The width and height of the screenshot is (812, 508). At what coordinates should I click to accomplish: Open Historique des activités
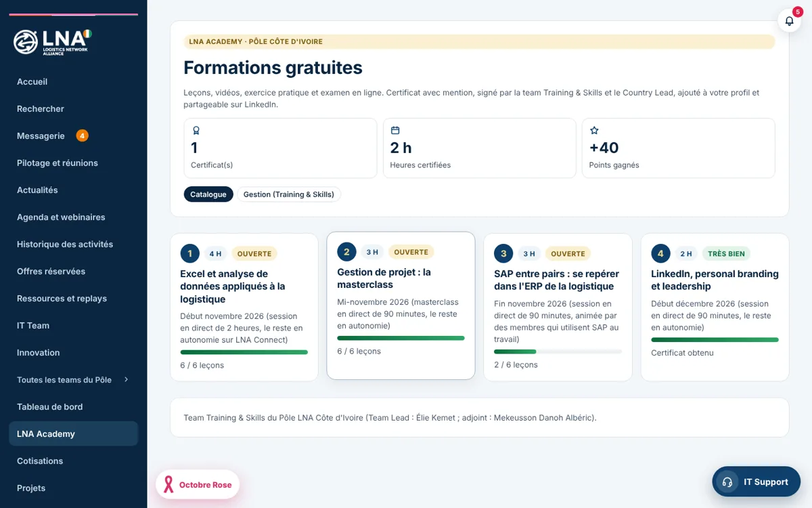[x=73, y=244]
